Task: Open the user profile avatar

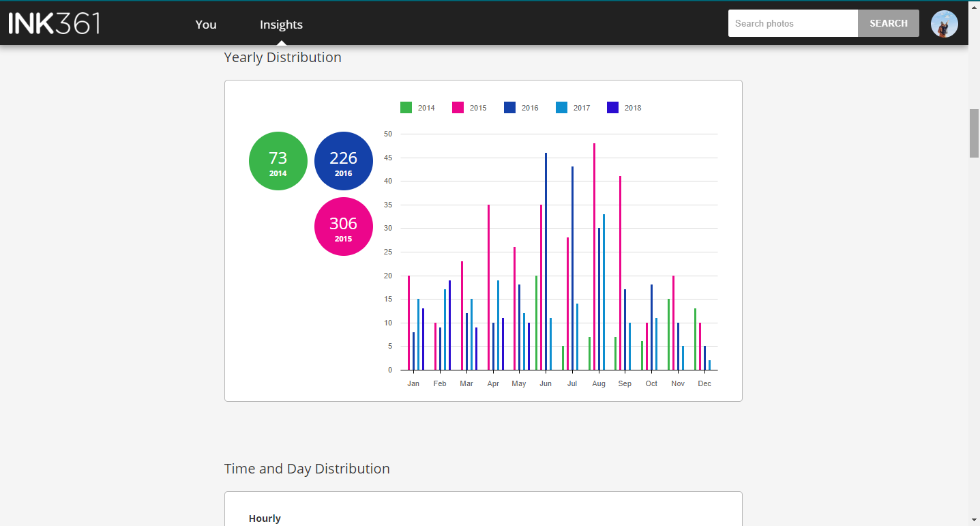Action: click(x=944, y=24)
